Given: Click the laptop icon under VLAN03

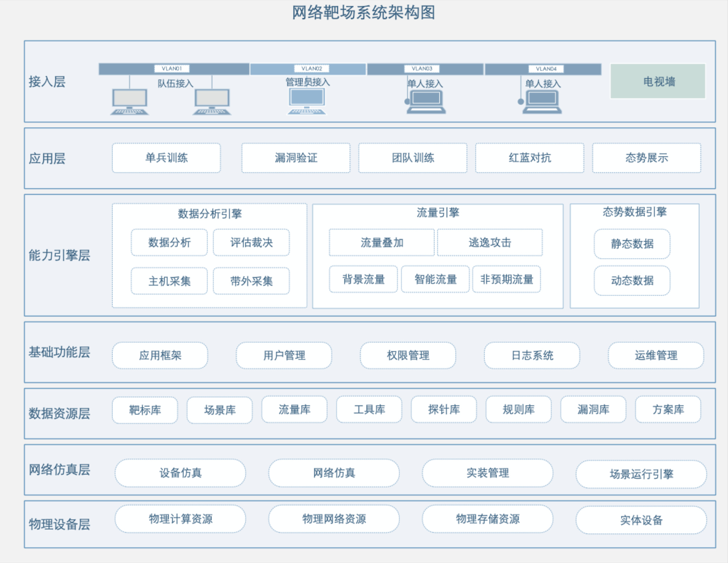Looking at the screenshot, I should 426,102.
